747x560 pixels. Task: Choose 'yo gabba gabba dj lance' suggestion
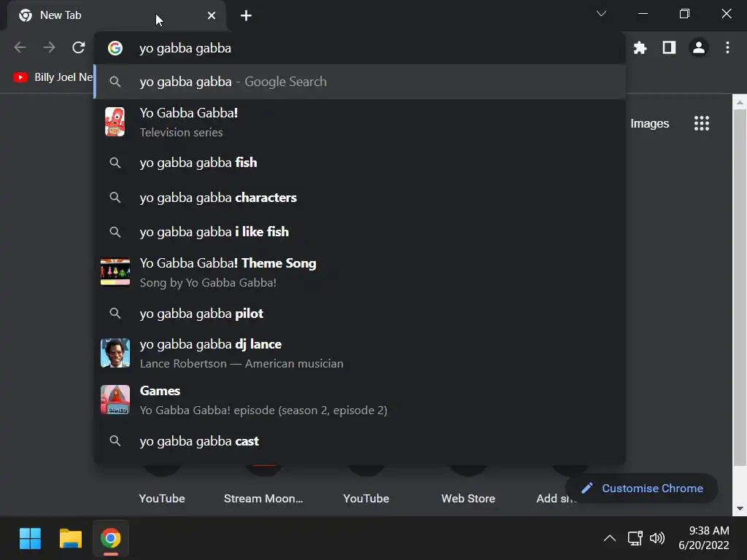point(360,354)
